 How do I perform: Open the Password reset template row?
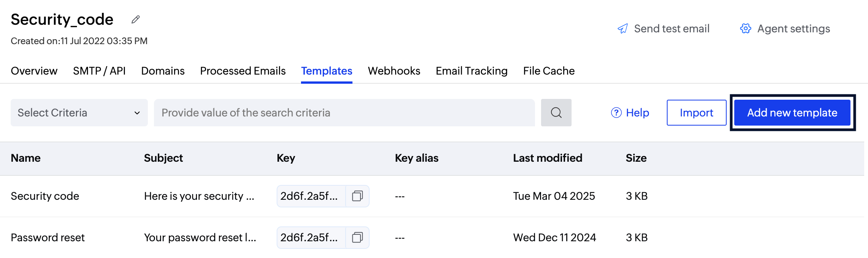click(48, 237)
